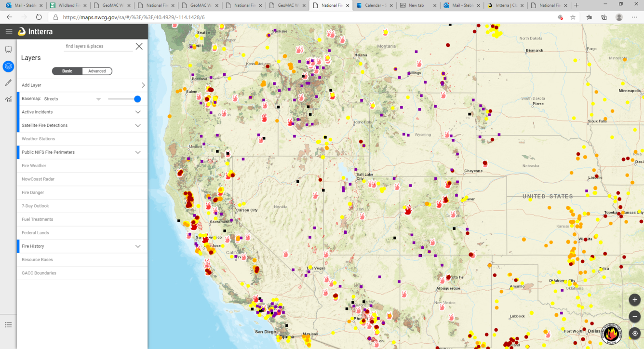Click the browser address bar URL
Image resolution: width=644 pixels, height=349 pixels.
click(x=134, y=17)
